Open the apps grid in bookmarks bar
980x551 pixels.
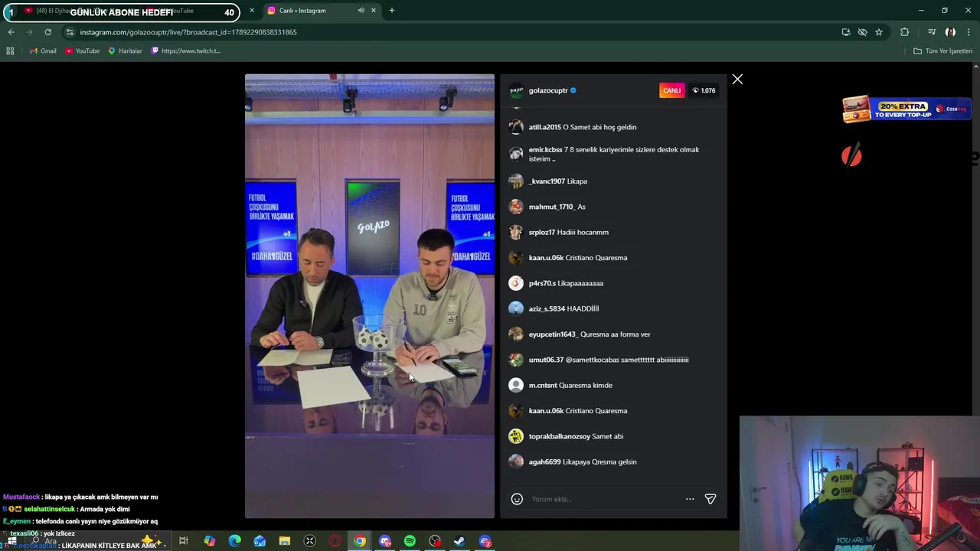point(10,51)
